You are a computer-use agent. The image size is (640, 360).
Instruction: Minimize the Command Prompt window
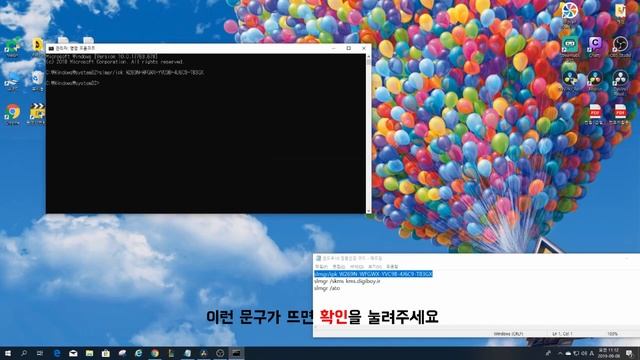pos(333,48)
